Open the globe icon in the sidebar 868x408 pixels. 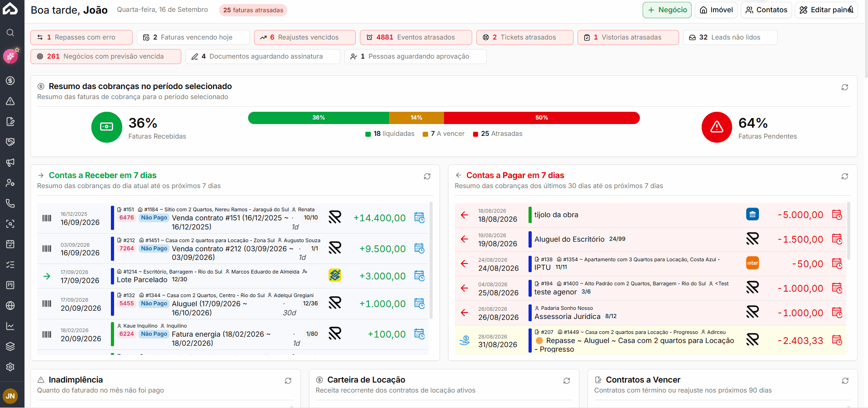click(10, 305)
